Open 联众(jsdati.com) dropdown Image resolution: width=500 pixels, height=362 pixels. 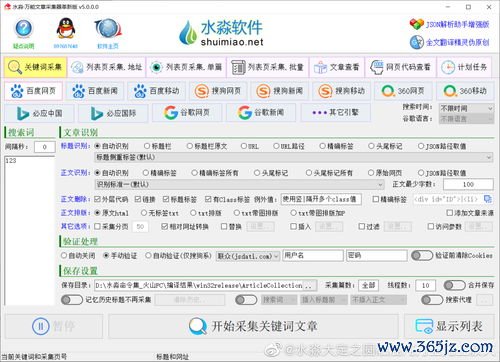pos(248,256)
